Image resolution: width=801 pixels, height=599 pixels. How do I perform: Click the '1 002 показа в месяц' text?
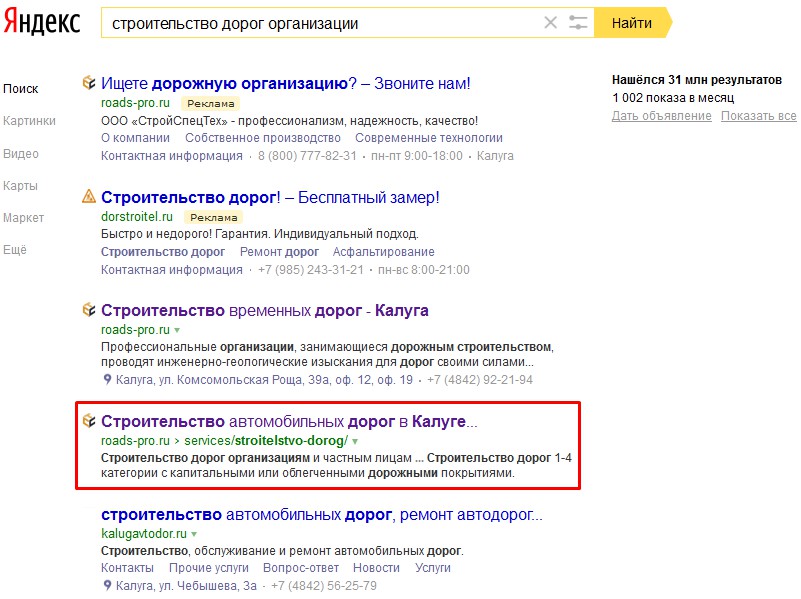673,98
